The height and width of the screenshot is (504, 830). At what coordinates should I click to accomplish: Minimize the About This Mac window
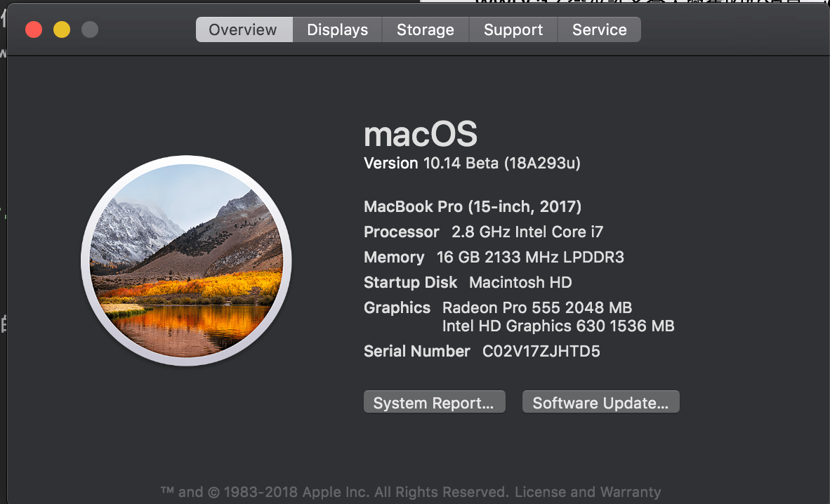pos(62,29)
